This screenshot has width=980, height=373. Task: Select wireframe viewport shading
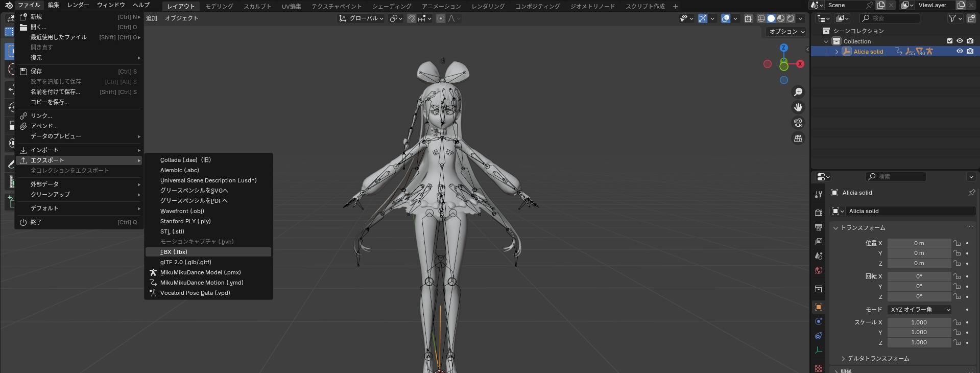tap(761, 18)
